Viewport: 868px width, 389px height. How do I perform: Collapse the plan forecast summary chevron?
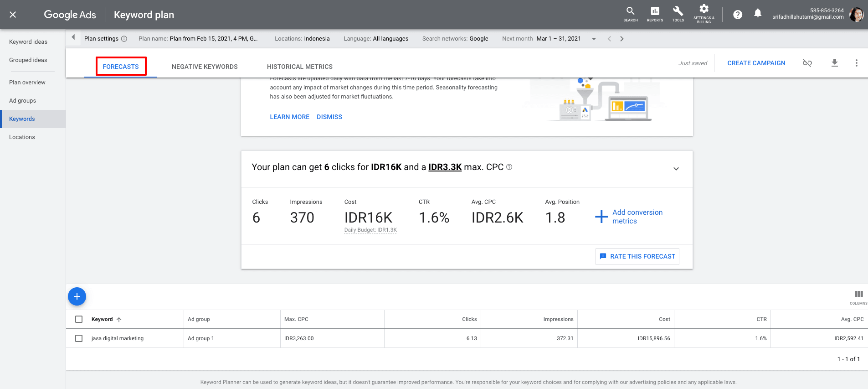click(676, 169)
